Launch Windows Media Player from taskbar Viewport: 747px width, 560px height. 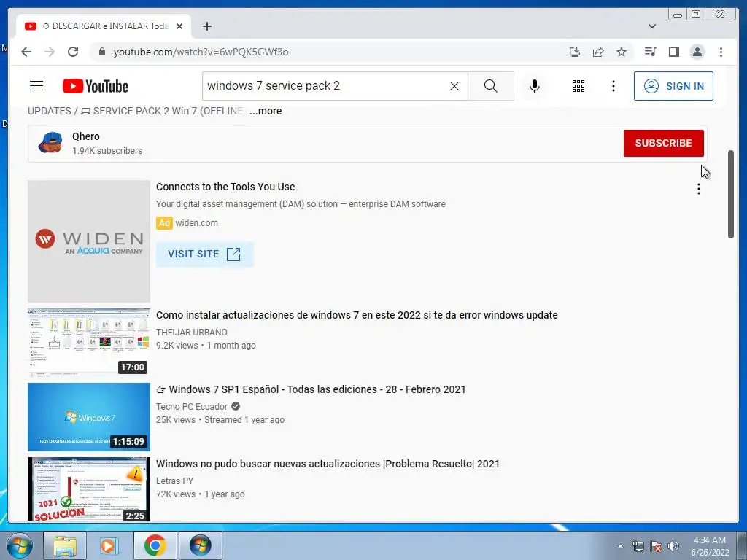(x=109, y=545)
